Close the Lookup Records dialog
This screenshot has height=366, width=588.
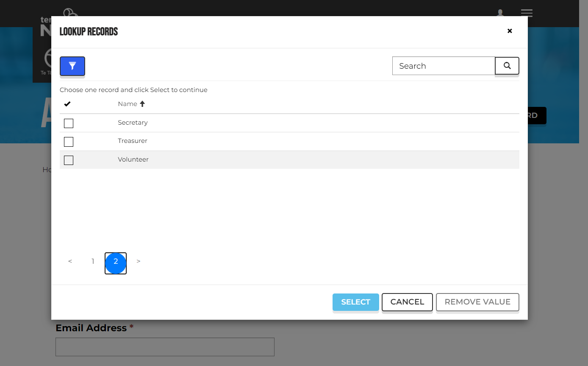pos(510,31)
